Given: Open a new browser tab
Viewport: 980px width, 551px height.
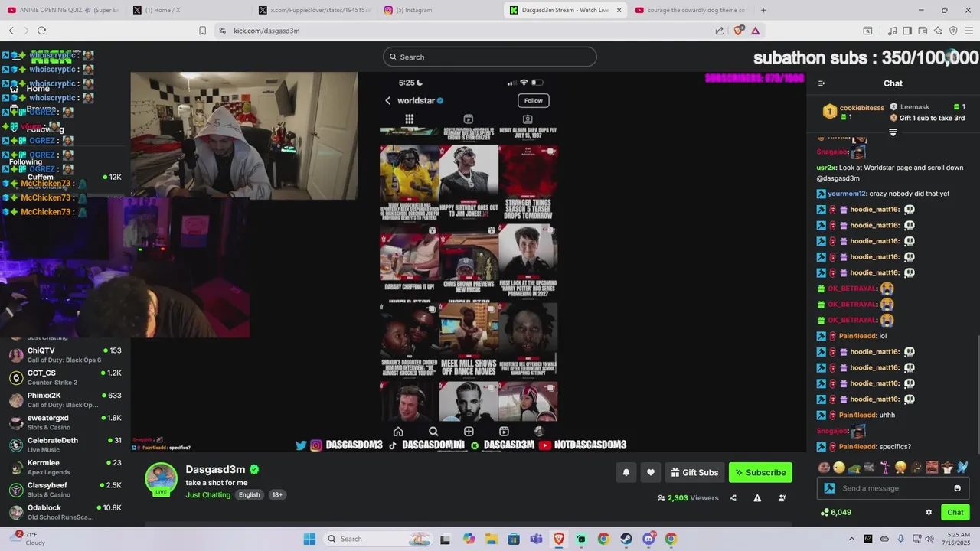Looking at the screenshot, I should click(x=763, y=10).
